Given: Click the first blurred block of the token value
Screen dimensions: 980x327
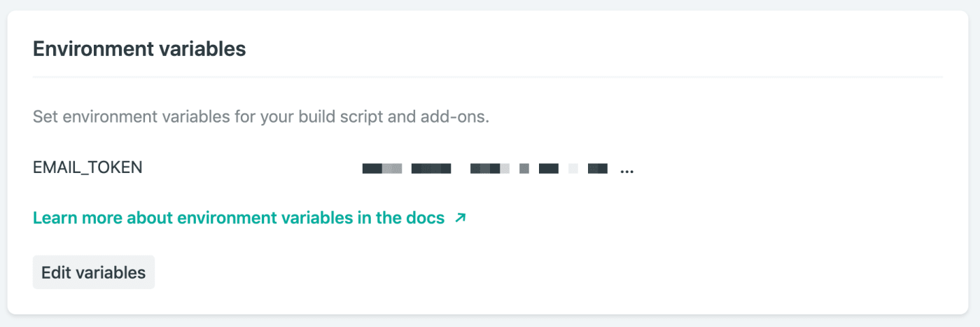Looking at the screenshot, I should coord(381,168).
